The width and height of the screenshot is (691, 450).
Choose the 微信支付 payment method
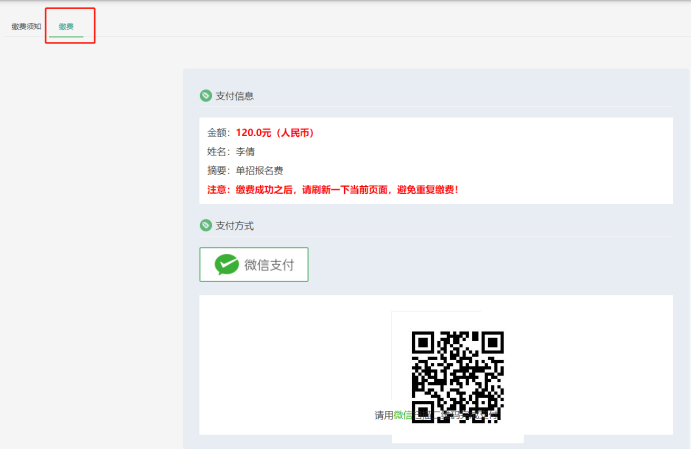(254, 265)
